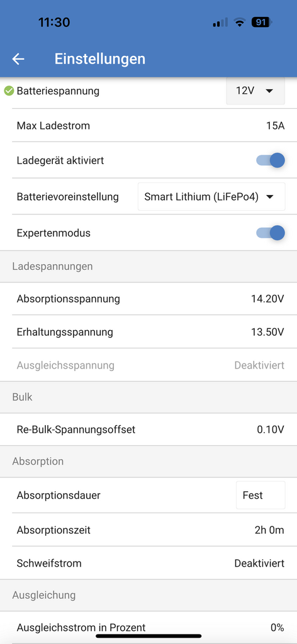Open the 12V Batteriespannung dropdown
Image resolution: width=297 pixels, height=644 pixels.
(255, 91)
